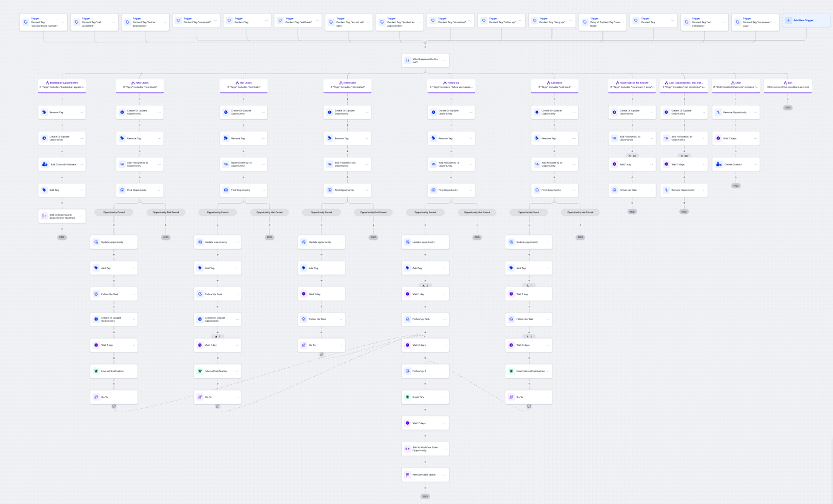Click the Add New Trigger button
833x504 pixels.
(x=806, y=21)
